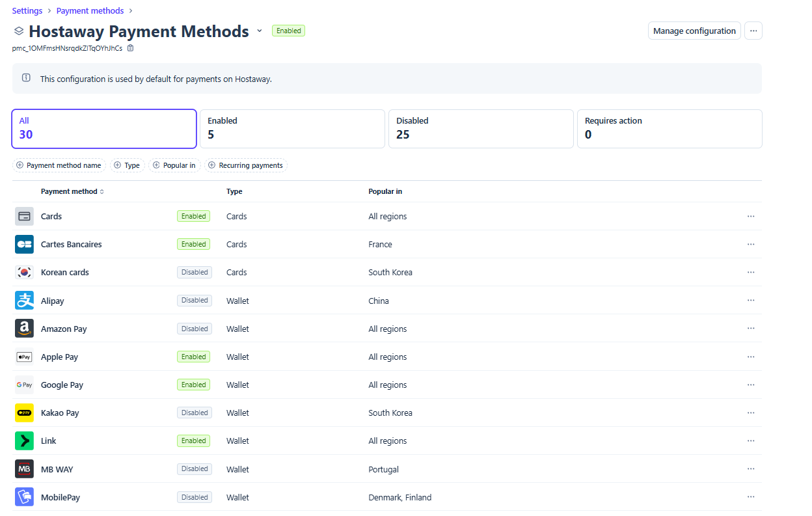Open the Amazon Pay payment method name
This screenshot has width=812, height=516.
(64, 329)
